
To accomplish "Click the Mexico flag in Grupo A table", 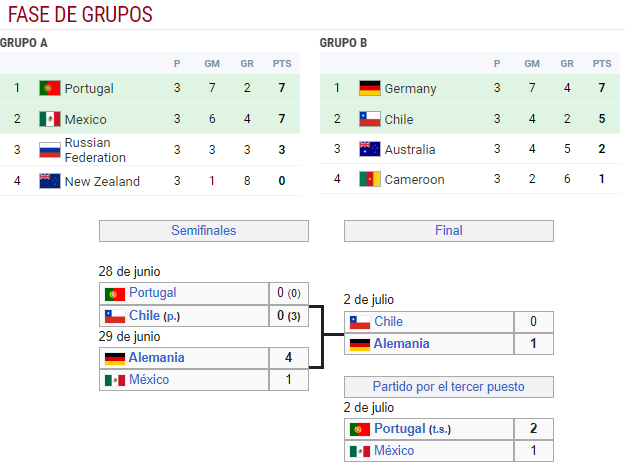I will [50, 119].
